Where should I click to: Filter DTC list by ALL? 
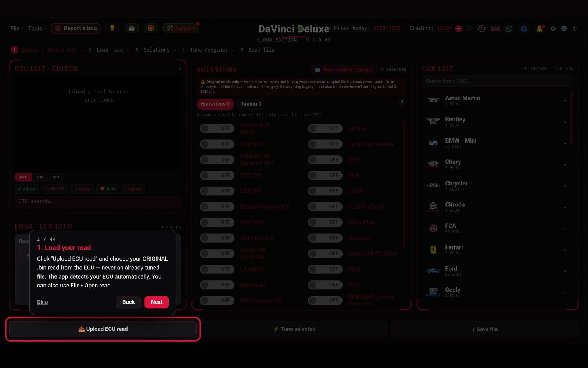pyautogui.click(x=23, y=177)
